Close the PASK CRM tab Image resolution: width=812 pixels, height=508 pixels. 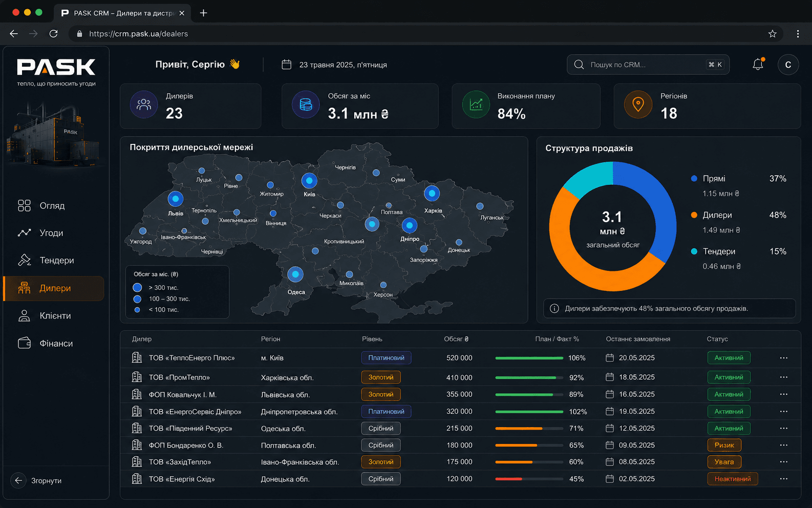tap(182, 13)
